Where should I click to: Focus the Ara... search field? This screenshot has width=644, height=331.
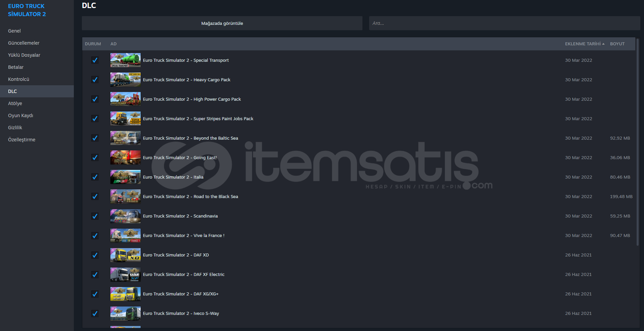pos(505,23)
